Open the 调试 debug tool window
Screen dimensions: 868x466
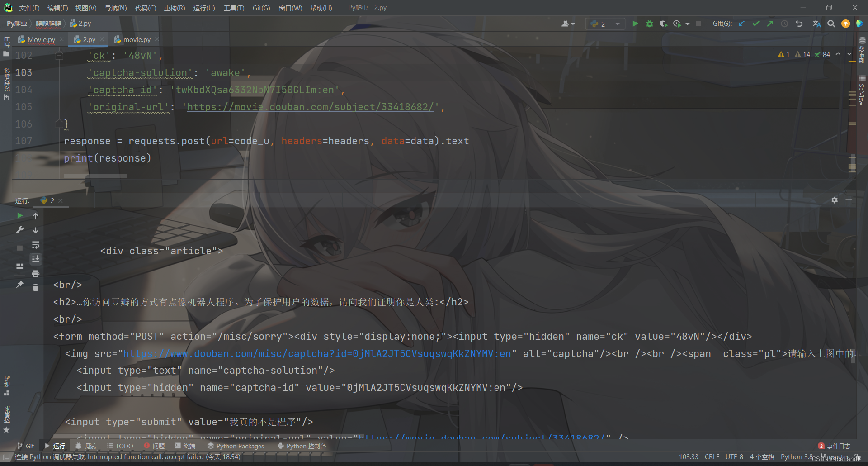coord(86,446)
